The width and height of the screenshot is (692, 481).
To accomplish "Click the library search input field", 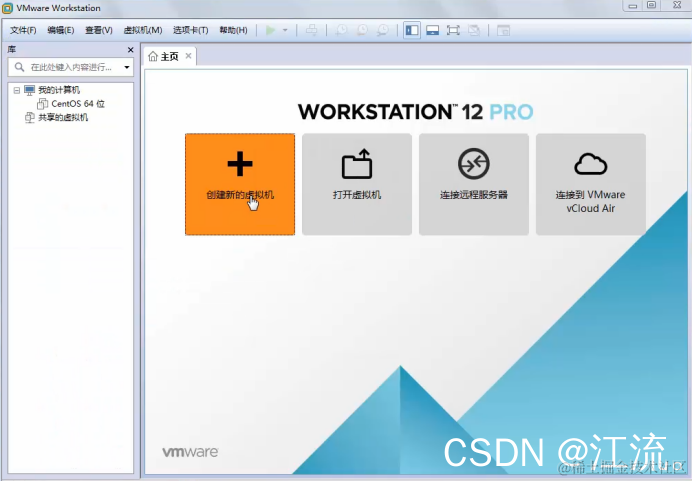I will 71,67.
